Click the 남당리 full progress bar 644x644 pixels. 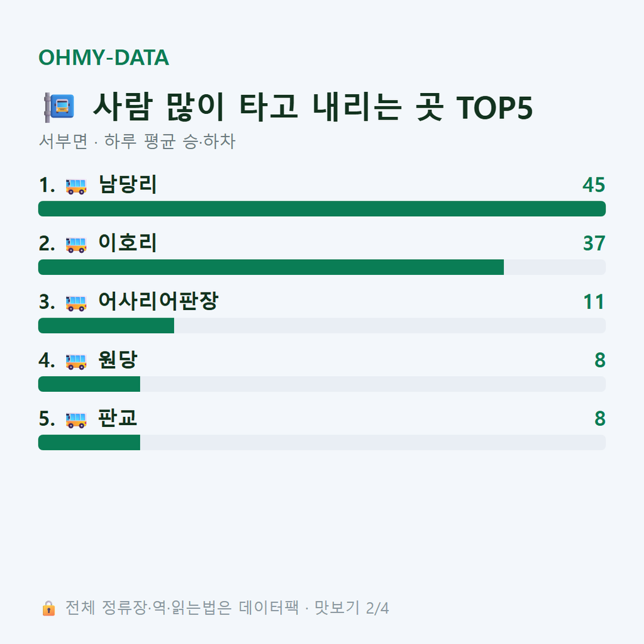tap(322, 209)
